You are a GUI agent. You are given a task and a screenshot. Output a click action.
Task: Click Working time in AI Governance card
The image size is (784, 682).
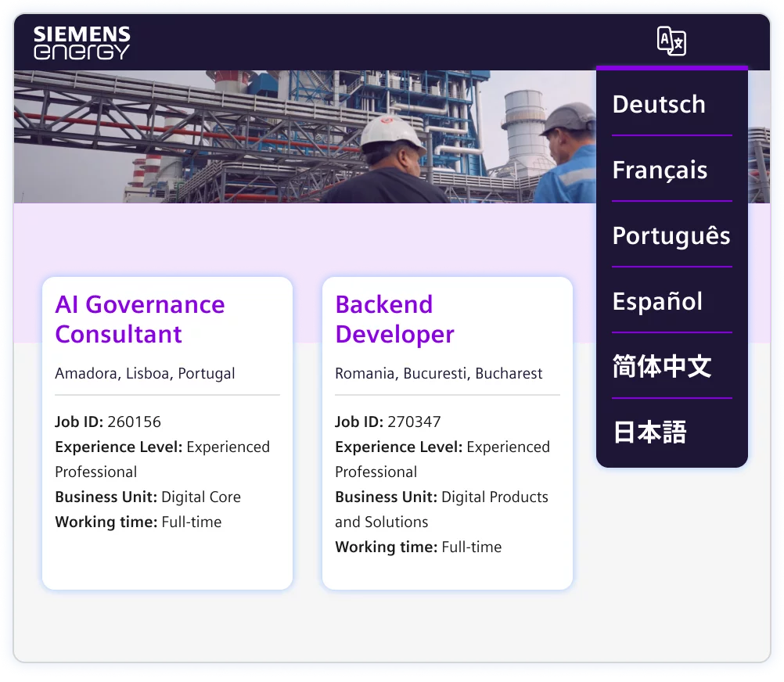tap(138, 522)
